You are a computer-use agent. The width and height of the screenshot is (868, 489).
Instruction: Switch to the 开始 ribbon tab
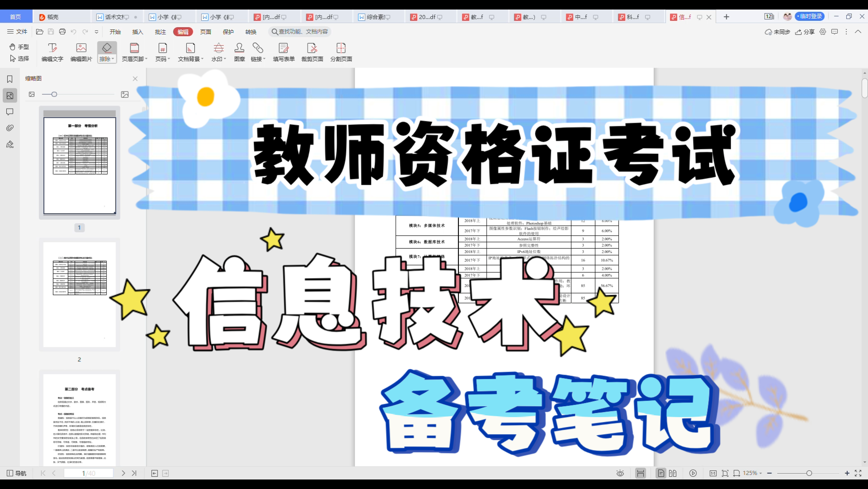115,32
